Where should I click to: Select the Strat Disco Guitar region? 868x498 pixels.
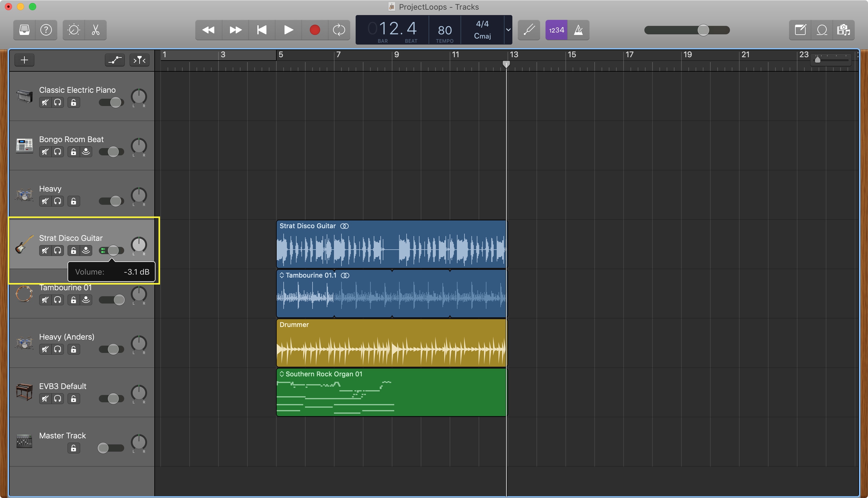point(391,244)
